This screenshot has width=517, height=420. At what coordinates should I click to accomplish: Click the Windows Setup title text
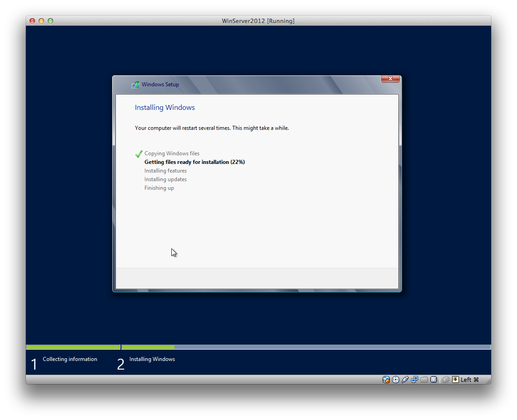click(x=160, y=84)
